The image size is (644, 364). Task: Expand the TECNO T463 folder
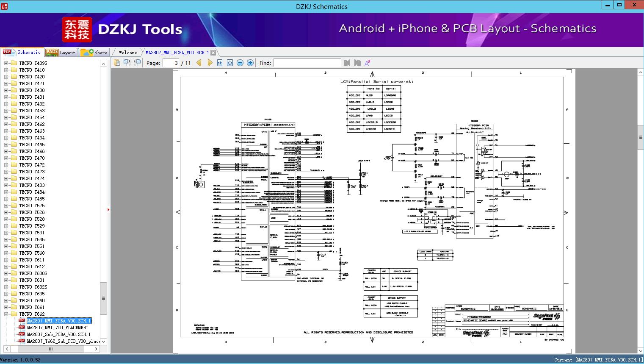point(6,131)
